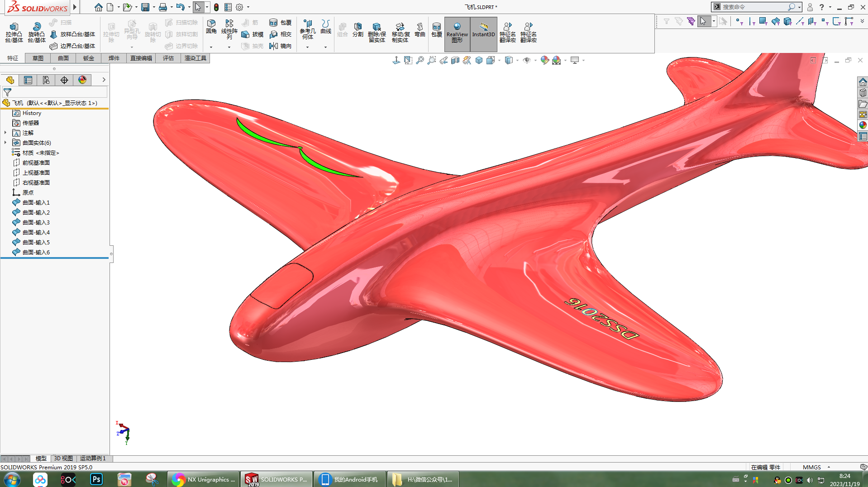The width and height of the screenshot is (868, 487).
Task: Click the Curves (曲线) tool
Action: click(x=326, y=27)
